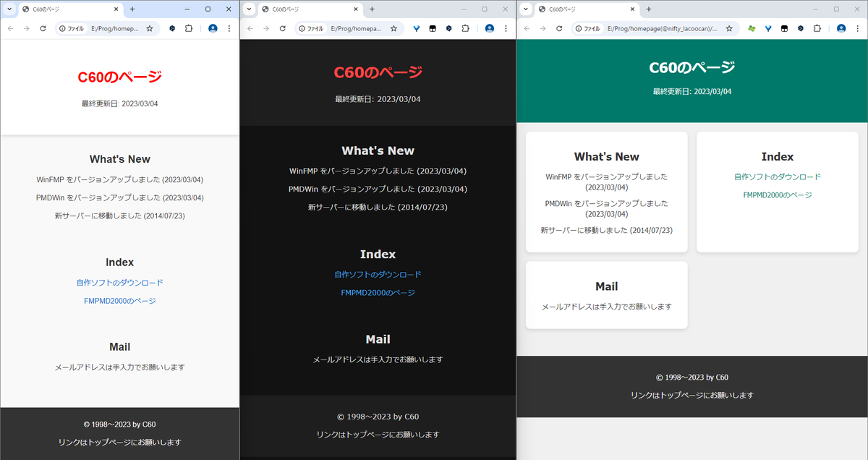Image resolution: width=868 pixels, height=460 pixels.
Task: Close the C60 tab in dark-themed window
Action: (356, 9)
